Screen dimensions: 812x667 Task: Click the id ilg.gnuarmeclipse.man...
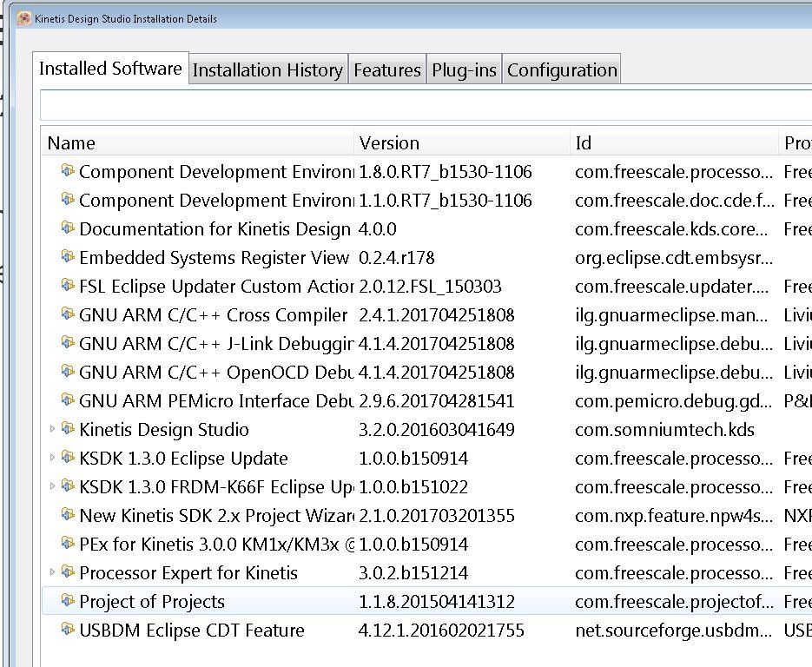pyautogui.click(x=671, y=315)
